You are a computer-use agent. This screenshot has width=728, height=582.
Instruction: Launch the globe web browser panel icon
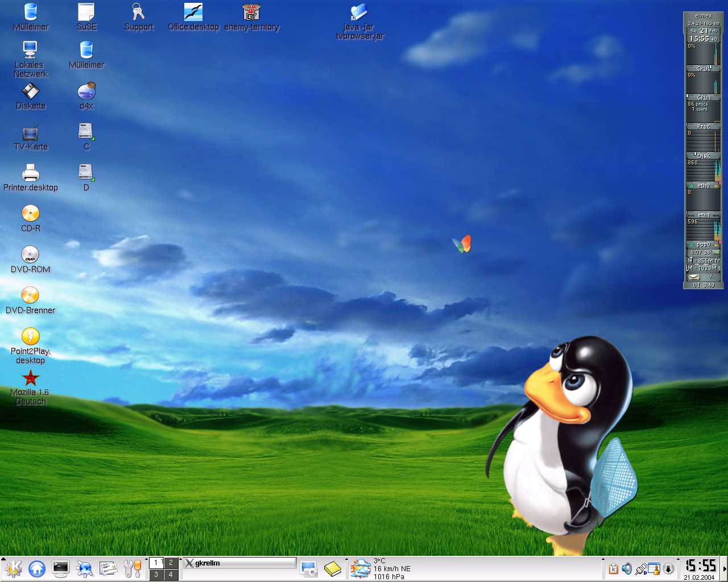pos(85,568)
